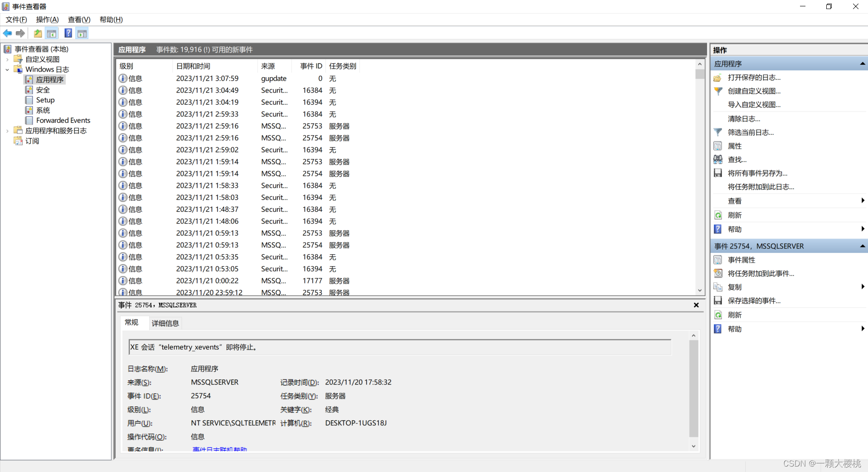Open the 帮助 submenu under event actions
Screen dimensions: 868x472
(863, 329)
